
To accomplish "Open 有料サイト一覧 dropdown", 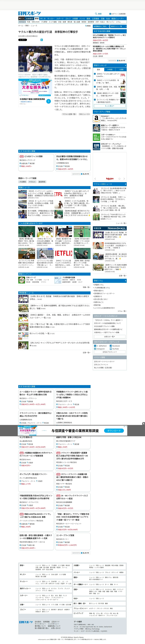I will pyautogui.click(x=118, y=26).
